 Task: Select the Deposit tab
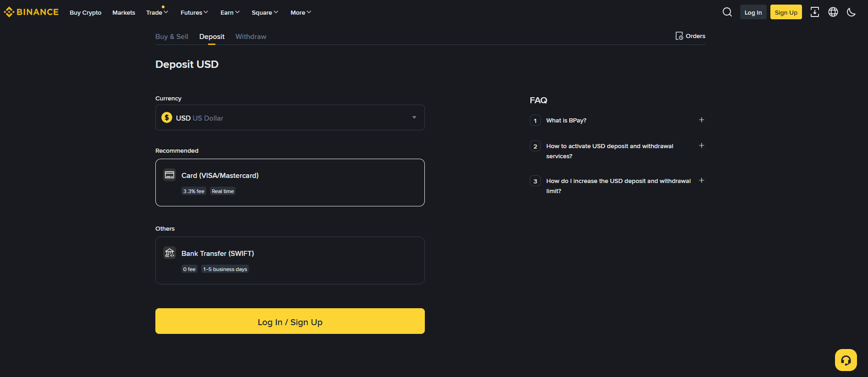(212, 37)
